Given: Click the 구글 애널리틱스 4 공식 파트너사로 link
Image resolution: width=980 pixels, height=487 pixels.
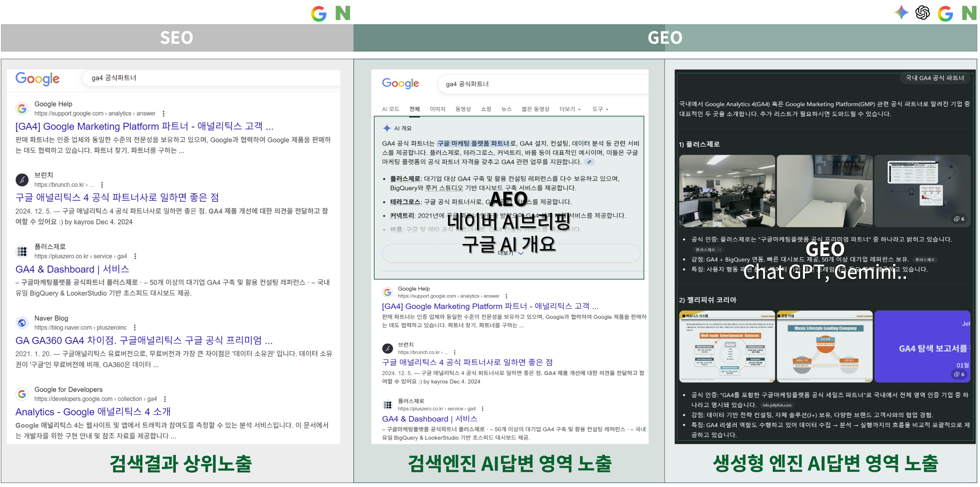Looking at the screenshot, I should pyautogui.click(x=118, y=197).
